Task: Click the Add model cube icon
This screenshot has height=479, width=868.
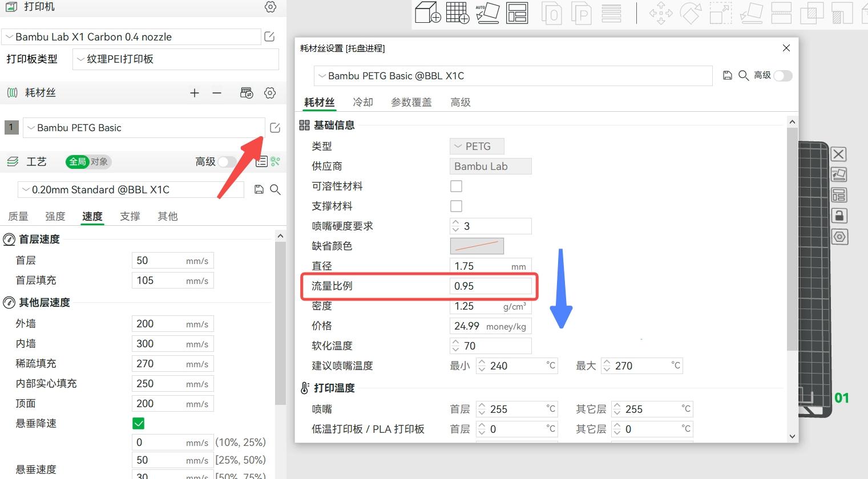Action: click(427, 13)
